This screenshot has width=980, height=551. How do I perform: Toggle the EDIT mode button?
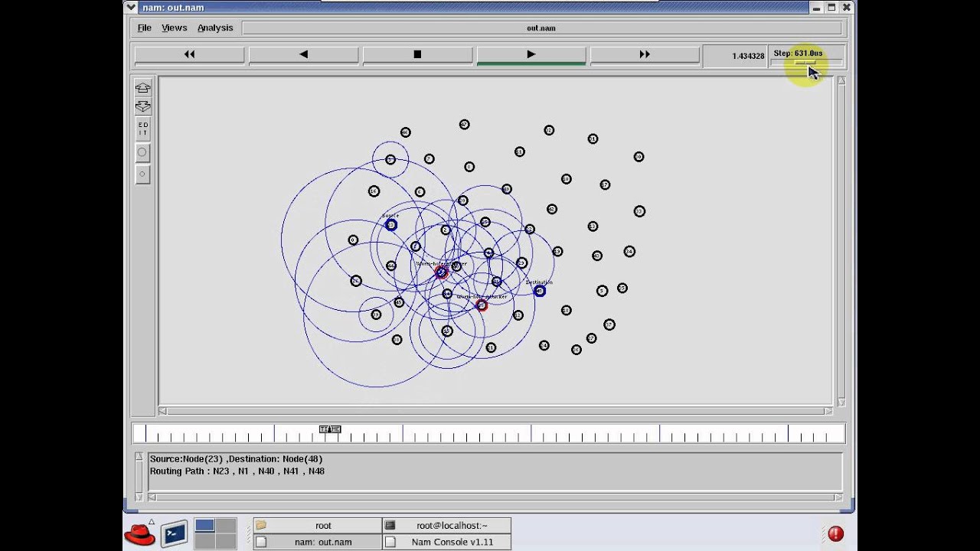pyautogui.click(x=142, y=129)
